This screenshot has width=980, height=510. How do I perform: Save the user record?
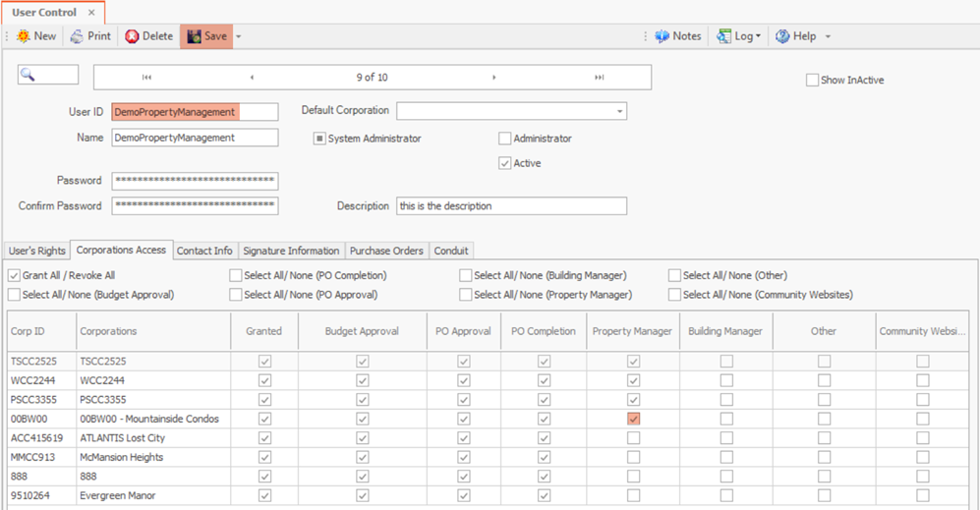tap(206, 36)
